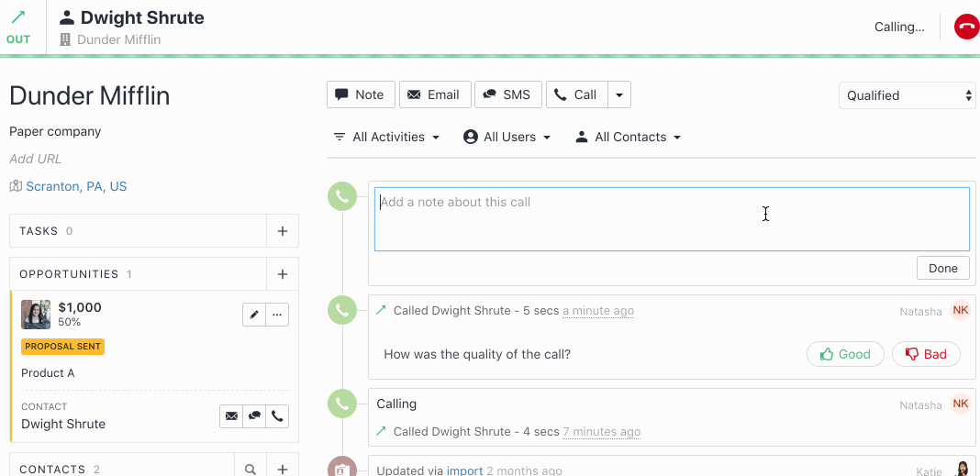Open more options for the $1,000 opportunity

tap(277, 315)
